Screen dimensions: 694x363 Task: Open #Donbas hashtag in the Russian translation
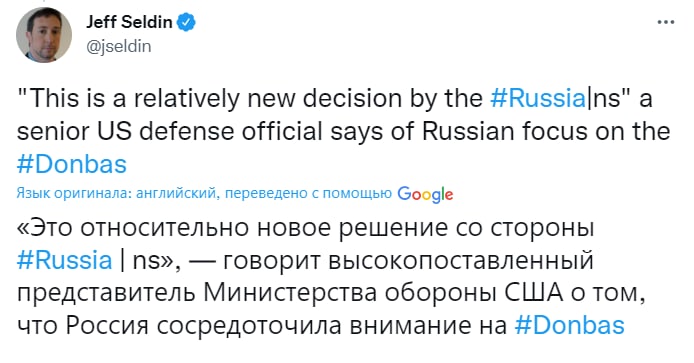pos(570,325)
